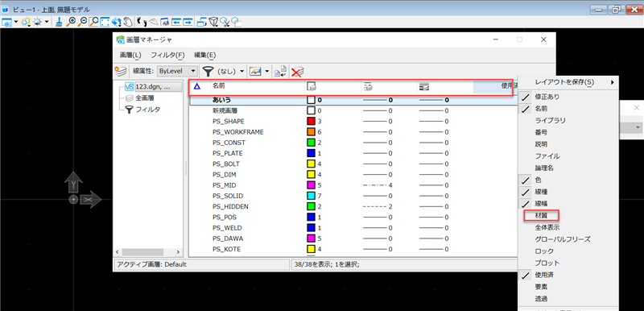Choose グローバルフリーズ from the column menu

click(562, 239)
